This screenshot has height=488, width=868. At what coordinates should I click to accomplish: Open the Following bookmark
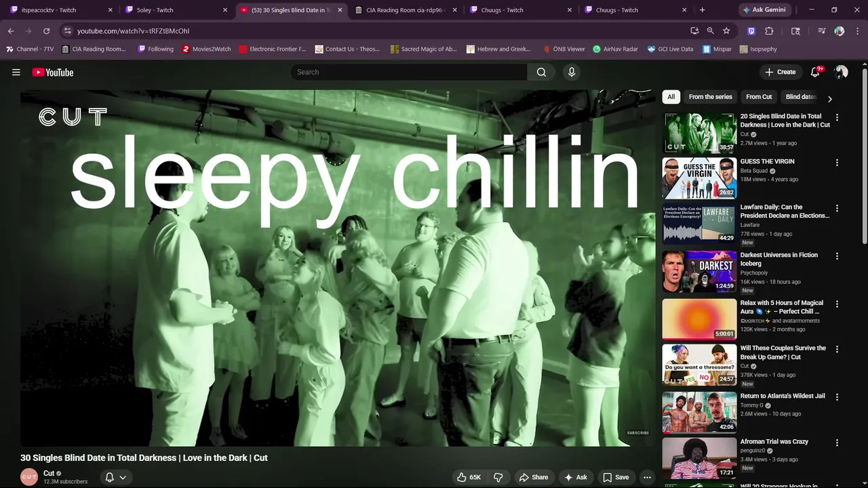click(155, 49)
